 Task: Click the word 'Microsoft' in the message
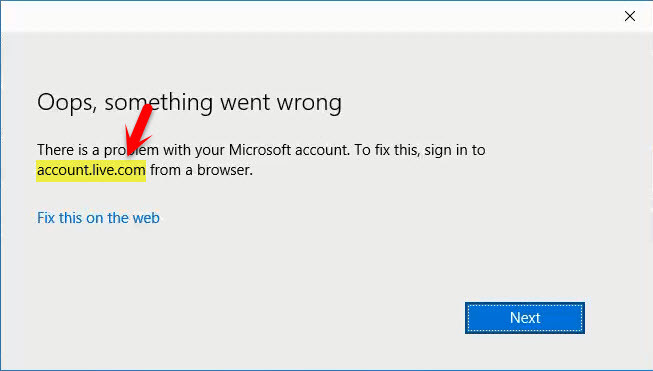point(259,150)
